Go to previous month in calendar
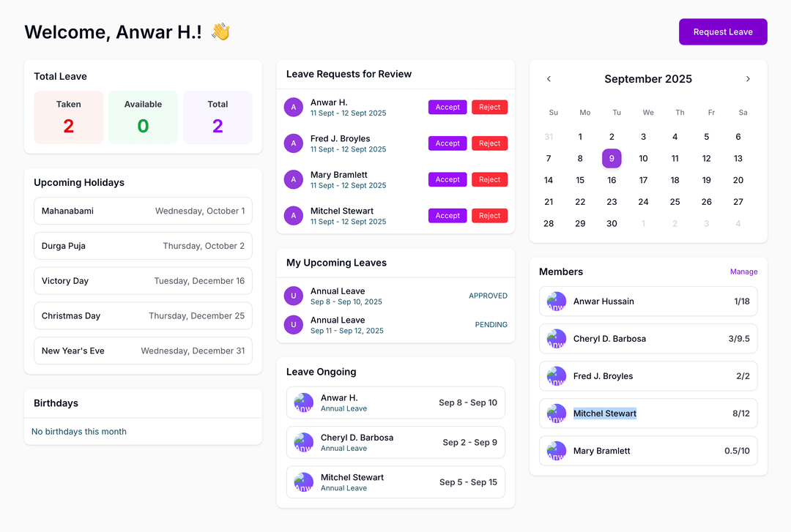The width and height of the screenshot is (791, 532). pyautogui.click(x=549, y=79)
